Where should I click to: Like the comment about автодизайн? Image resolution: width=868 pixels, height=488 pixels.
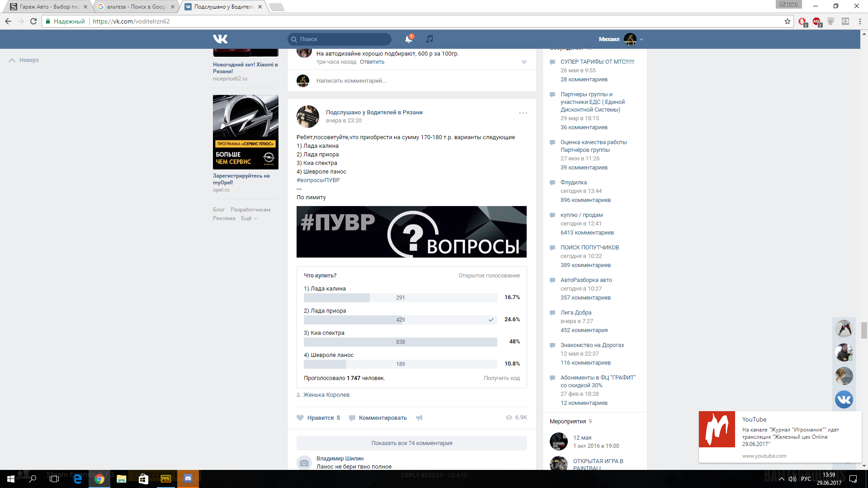[x=524, y=62]
